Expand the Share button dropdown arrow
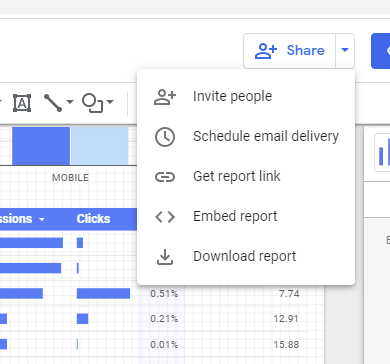Image resolution: width=390 pixels, height=364 pixels. 345,51
